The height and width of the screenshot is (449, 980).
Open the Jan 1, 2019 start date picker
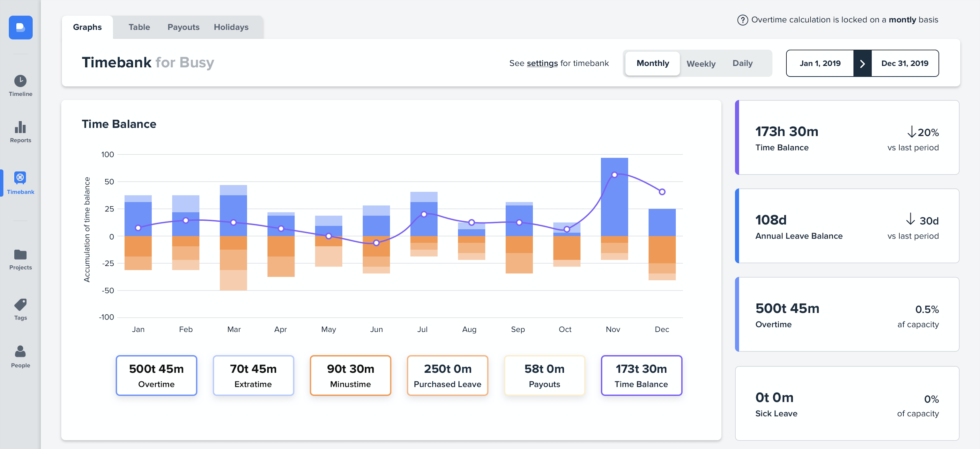click(x=820, y=63)
